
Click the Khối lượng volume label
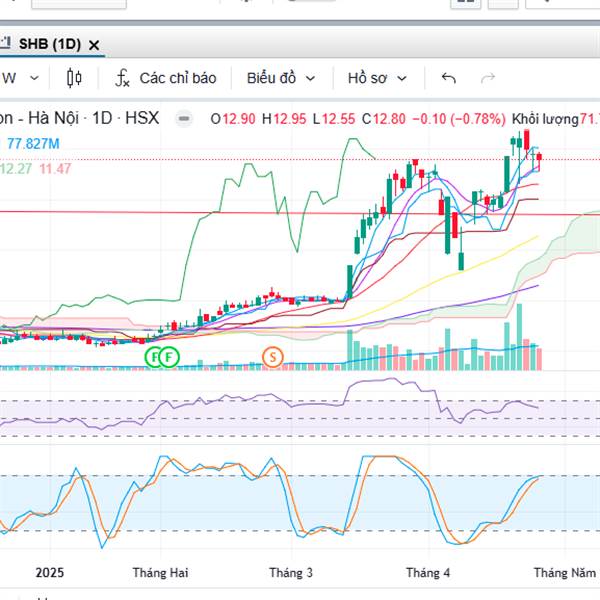[545, 119]
